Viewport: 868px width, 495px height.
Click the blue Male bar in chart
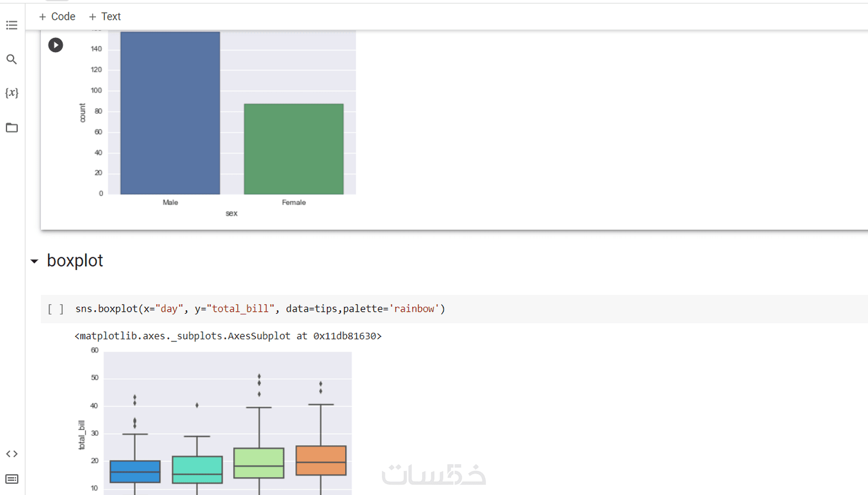[170, 113]
